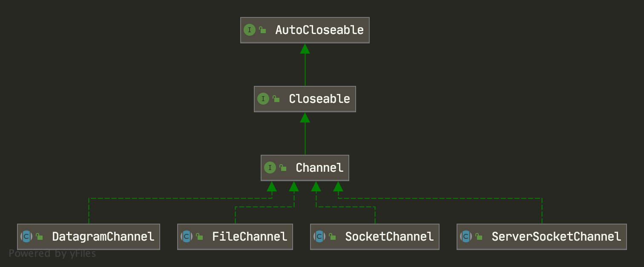
Task: Click the ServerSocketChannel class icon
Action: pyautogui.click(x=466, y=237)
